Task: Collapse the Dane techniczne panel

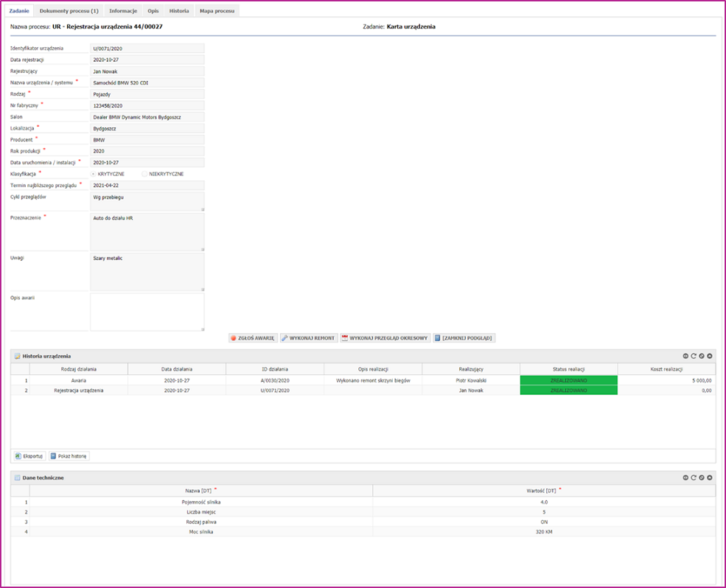Action: pos(710,477)
